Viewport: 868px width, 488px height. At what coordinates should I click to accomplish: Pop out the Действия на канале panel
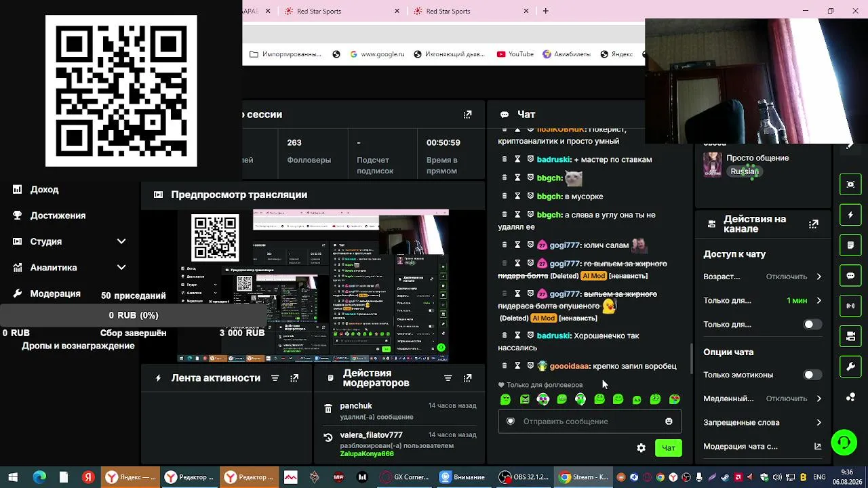click(814, 224)
